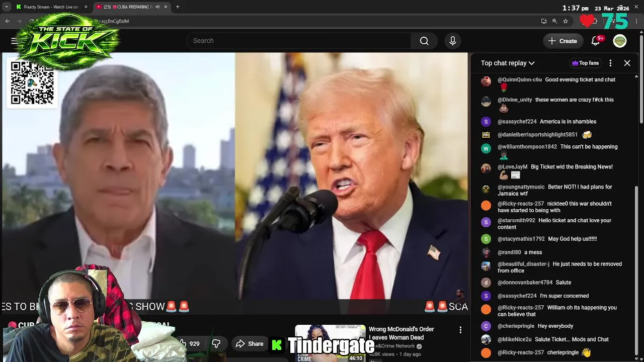Click @starsmith992's purple S avatar
This screenshot has width=644, height=362.
[x=486, y=222]
